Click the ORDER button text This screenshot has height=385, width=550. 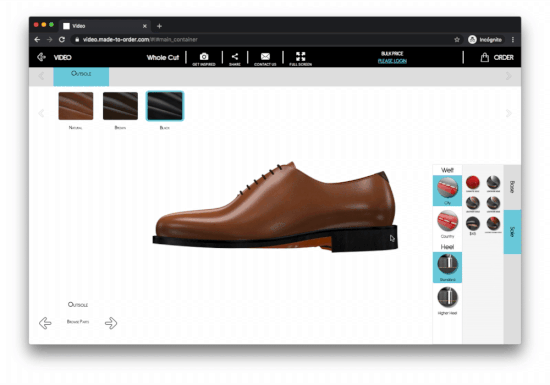[x=503, y=58]
